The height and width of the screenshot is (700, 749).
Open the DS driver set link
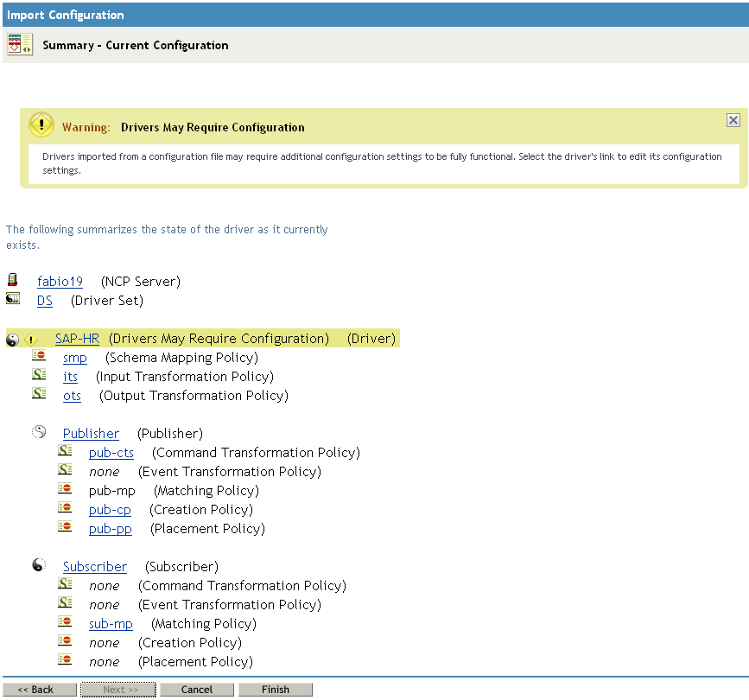pos(45,301)
